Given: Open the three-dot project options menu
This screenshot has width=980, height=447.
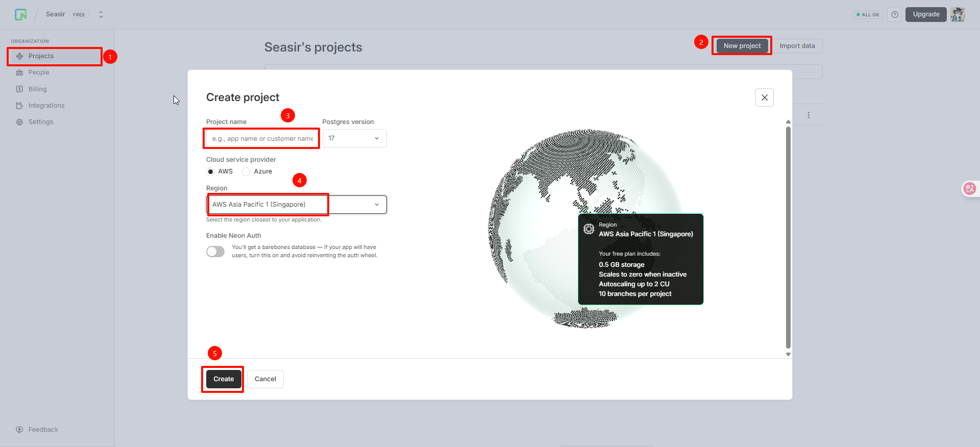Looking at the screenshot, I should 808,115.
